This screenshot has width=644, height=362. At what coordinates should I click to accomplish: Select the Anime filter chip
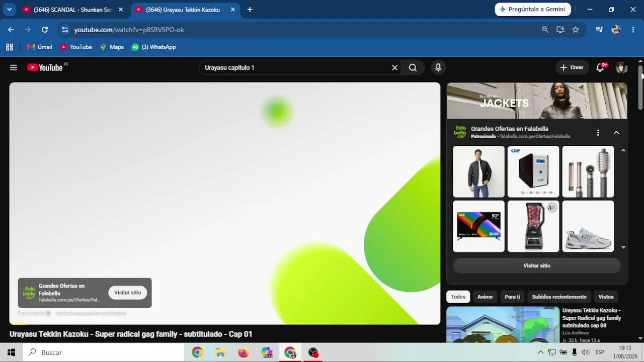(x=485, y=297)
